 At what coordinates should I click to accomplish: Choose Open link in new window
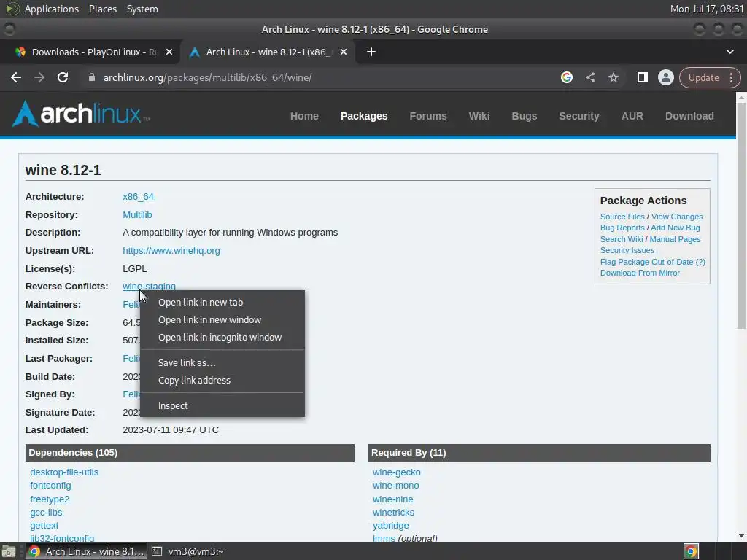(222, 320)
